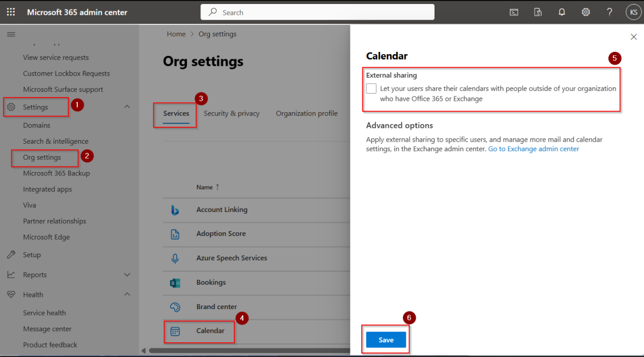Viewport: 644px width, 357px height.
Task: Open Product feedback
Action: pos(50,345)
